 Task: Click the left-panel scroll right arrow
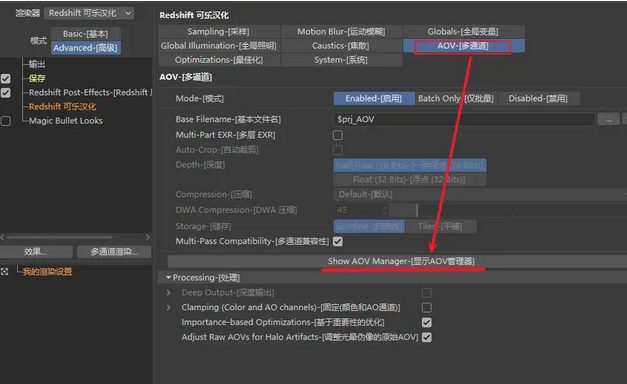pos(148,237)
